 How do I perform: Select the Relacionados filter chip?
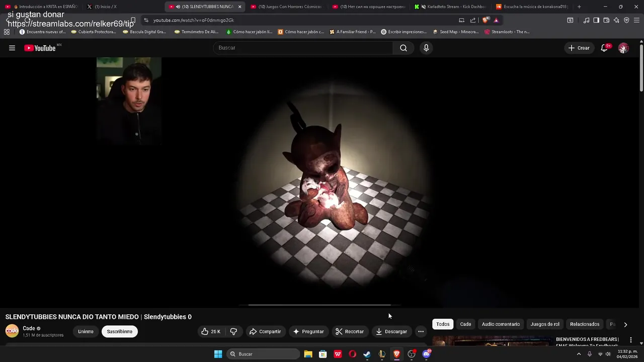click(585, 324)
